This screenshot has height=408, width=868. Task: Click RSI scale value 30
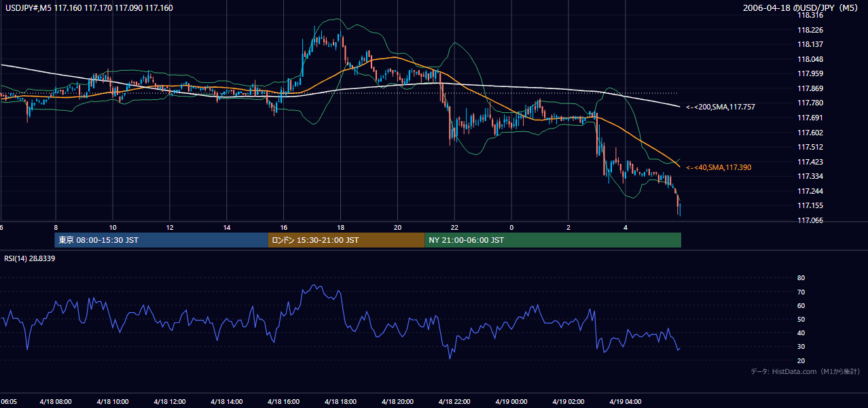(801, 346)
